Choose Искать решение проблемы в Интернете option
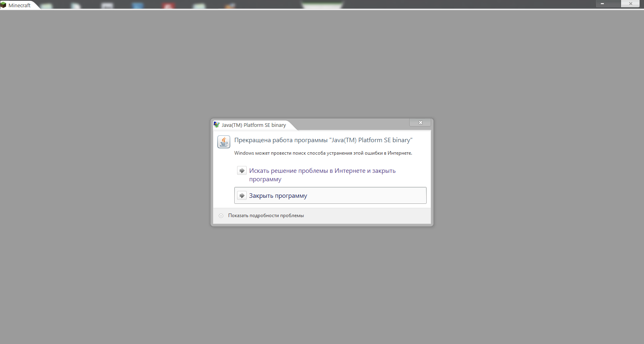 click(x=330, y=175)
